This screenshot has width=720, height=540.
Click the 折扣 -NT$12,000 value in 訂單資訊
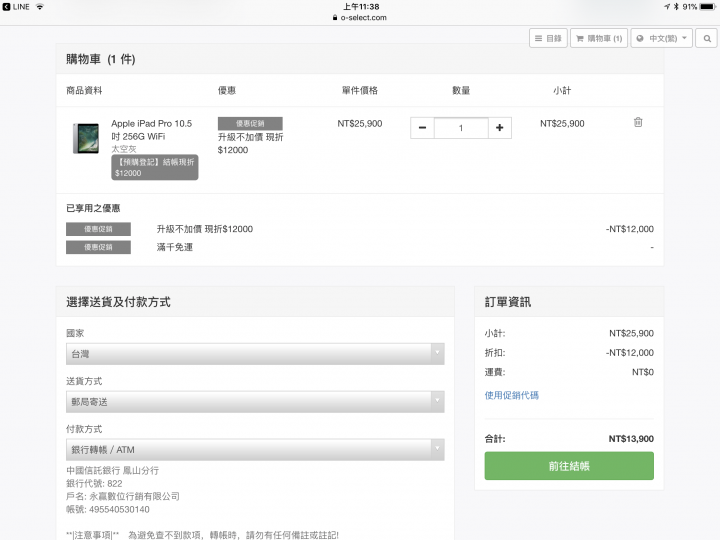(x=630, y=353)
